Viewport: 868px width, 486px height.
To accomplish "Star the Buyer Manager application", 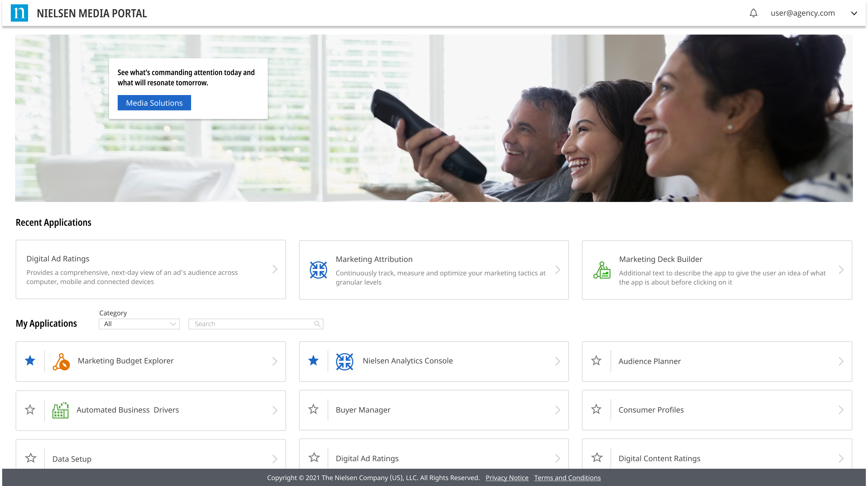I will pos(313,409).
